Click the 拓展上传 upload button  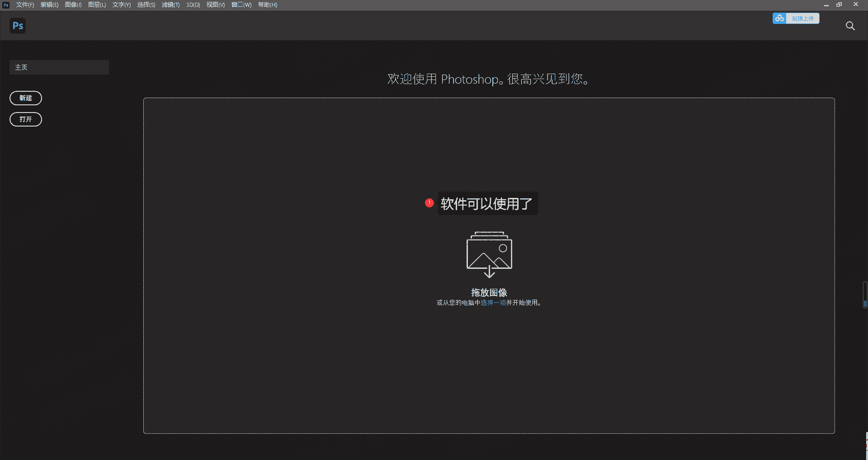click(796, 18)
